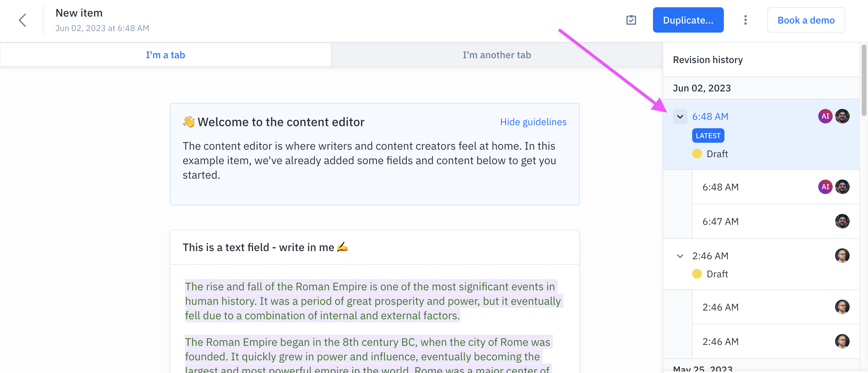Image resolution: width=868 pixels, height=373 pixels.
Task: Go back using the left arrow icon
Action: coord(22,20)
